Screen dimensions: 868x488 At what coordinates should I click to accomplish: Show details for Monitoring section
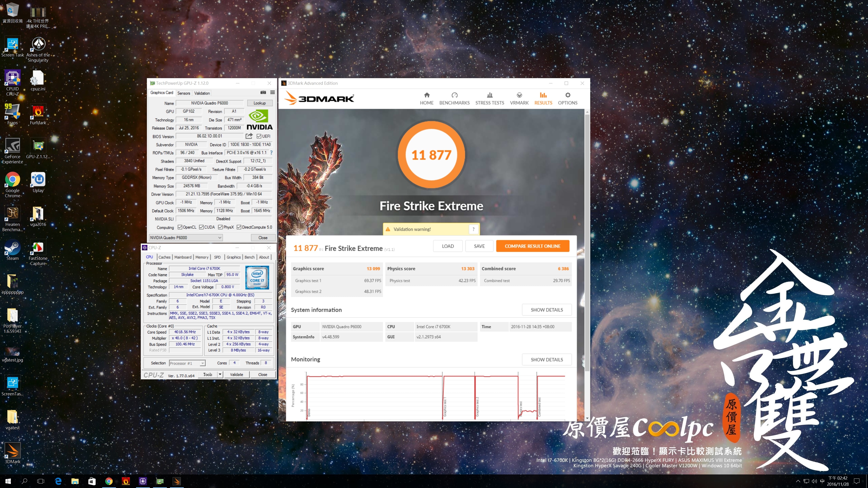(547, 359)
